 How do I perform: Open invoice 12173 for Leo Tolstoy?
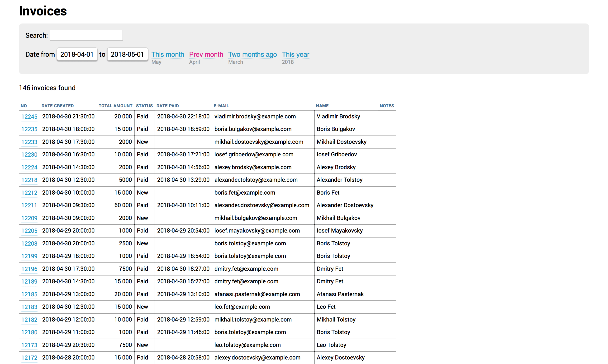(29, 345)
